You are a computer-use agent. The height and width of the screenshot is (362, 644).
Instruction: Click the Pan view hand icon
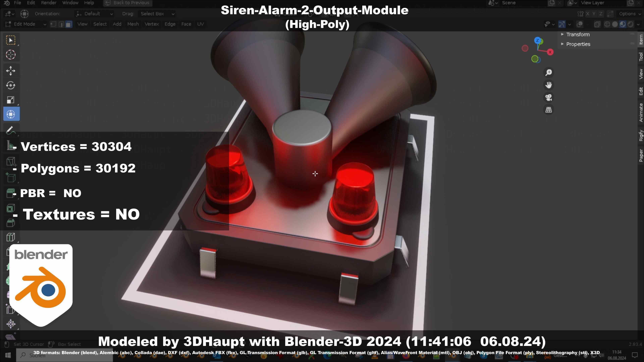549,85
